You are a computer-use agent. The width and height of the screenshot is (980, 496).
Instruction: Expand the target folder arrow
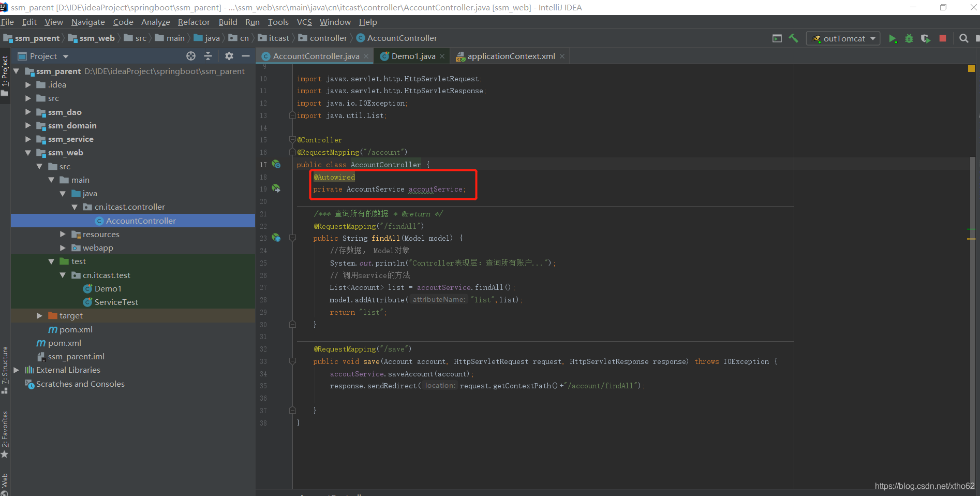39,315
